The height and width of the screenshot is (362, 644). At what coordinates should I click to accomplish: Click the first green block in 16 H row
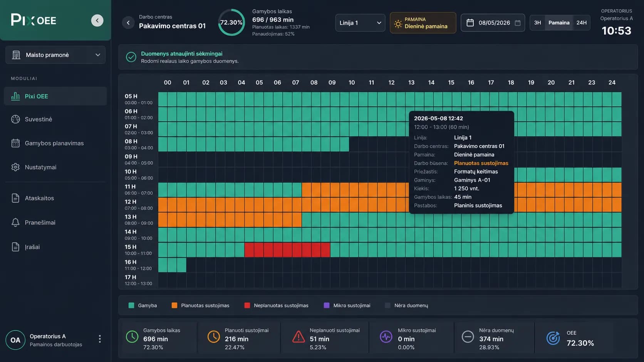coord(163,265)
